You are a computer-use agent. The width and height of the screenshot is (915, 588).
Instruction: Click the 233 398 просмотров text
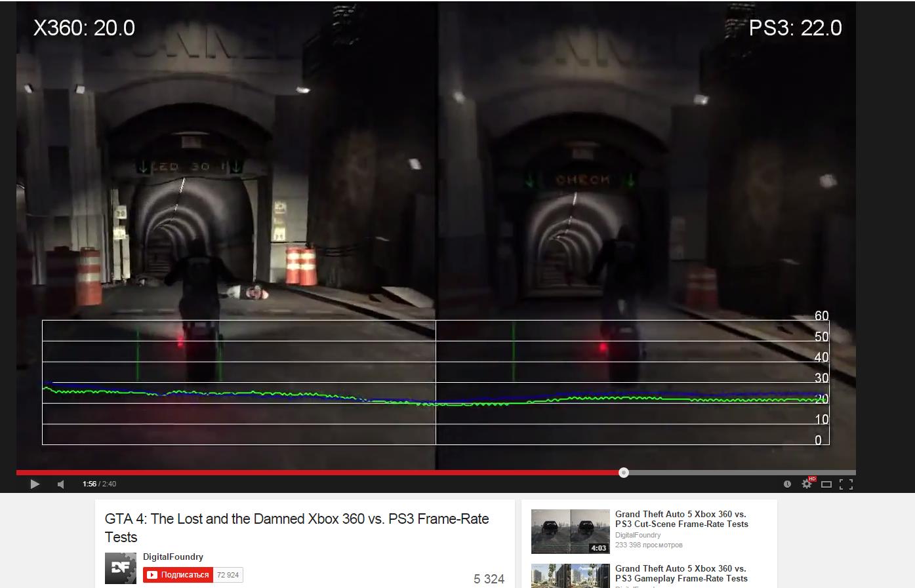pyautogui.click(x=649, y=545)
